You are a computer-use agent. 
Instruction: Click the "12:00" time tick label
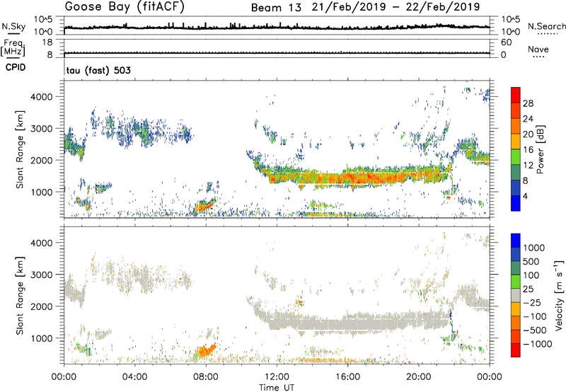coord(277,377)
